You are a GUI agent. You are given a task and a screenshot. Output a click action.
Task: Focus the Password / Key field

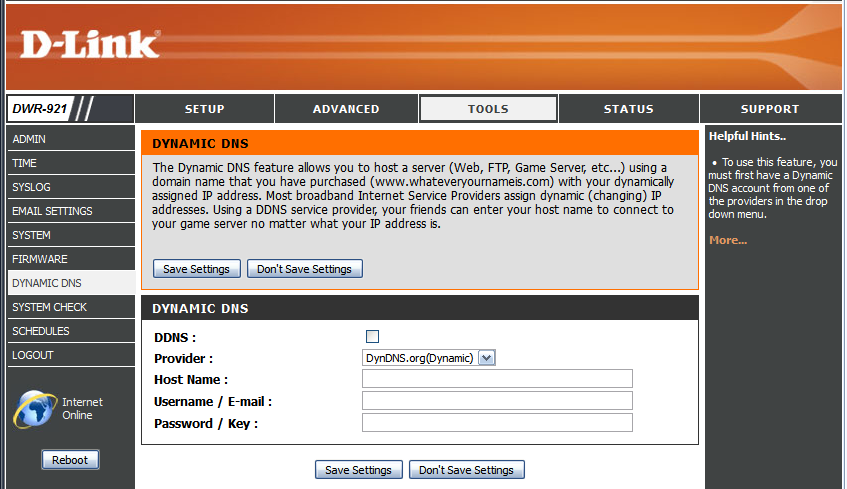497,423
